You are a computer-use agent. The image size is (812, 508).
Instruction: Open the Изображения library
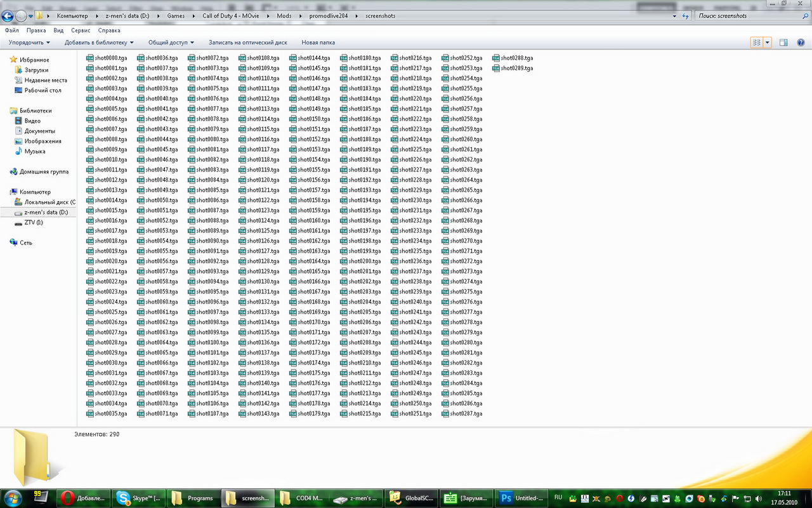pos(43,141)
